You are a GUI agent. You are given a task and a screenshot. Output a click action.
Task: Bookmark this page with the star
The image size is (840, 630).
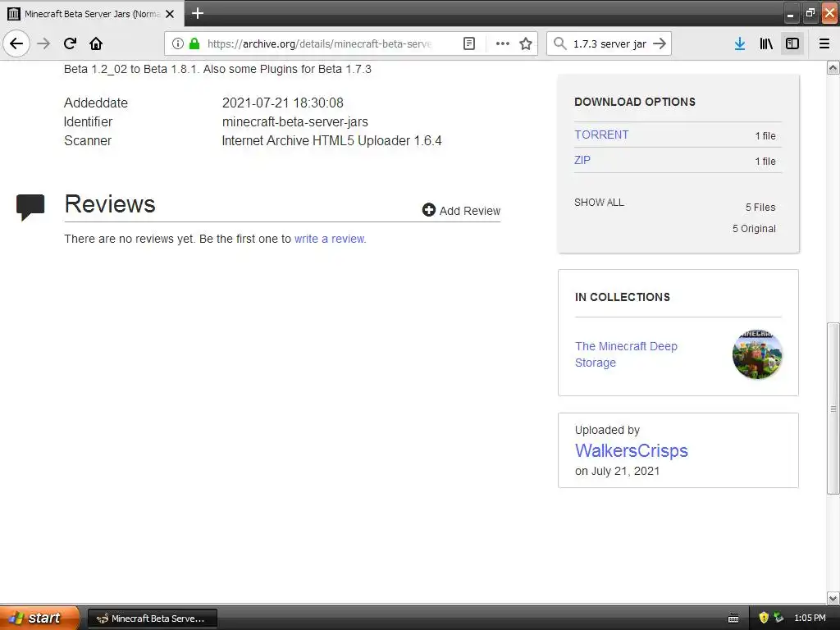point(526,44)
